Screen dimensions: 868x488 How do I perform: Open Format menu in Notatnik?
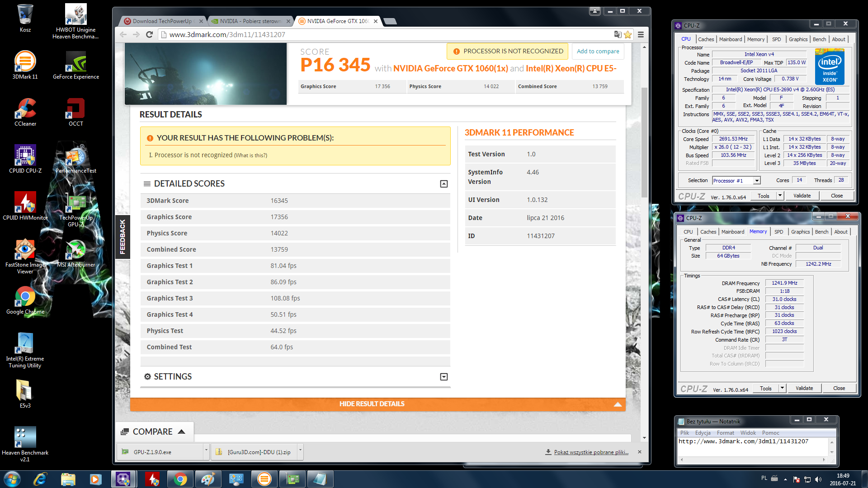pyautogui.click(x=725, y=433)
